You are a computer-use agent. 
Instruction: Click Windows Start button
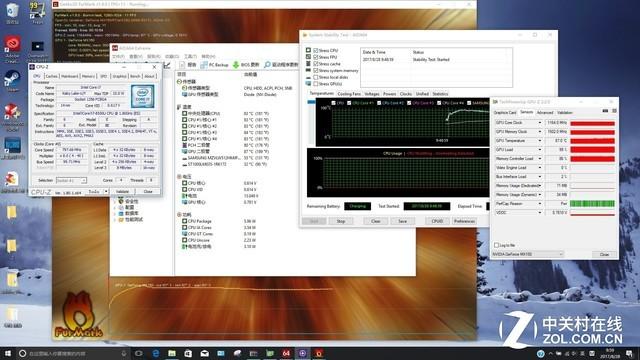7,353
